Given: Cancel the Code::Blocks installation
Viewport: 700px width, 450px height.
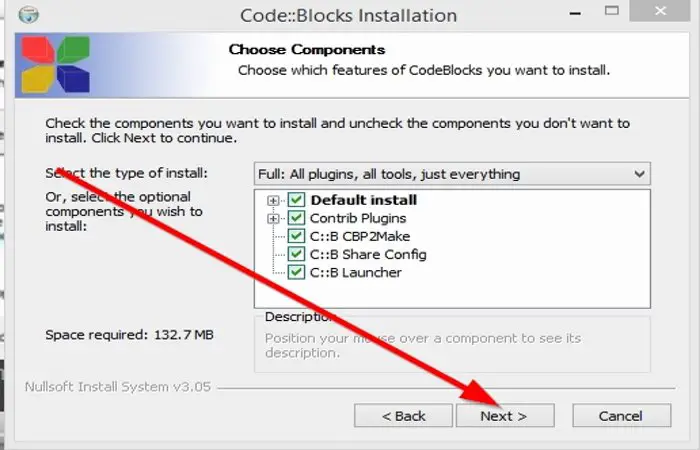Looking at the screenshot, I should click(621, 416).
